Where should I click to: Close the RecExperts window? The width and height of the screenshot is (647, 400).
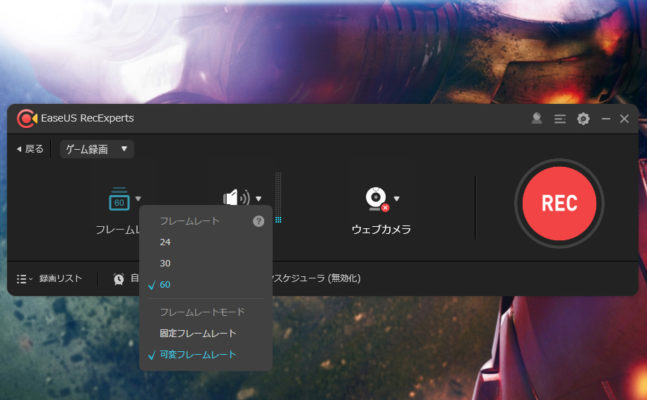(624, 119)
